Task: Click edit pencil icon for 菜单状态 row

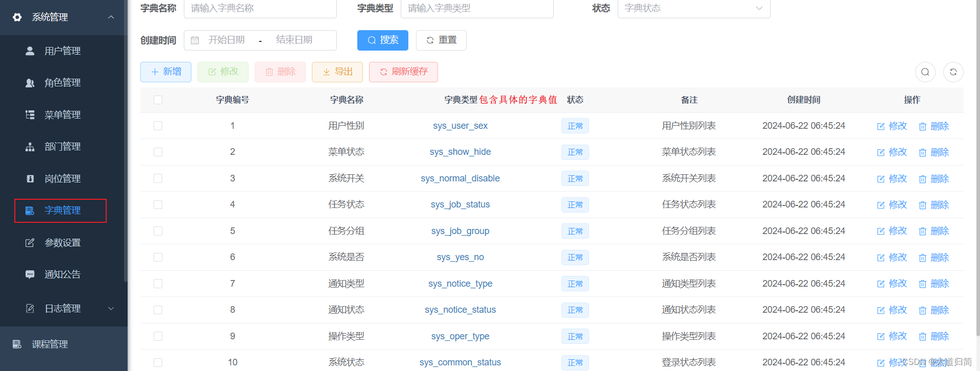Action: 881,152
